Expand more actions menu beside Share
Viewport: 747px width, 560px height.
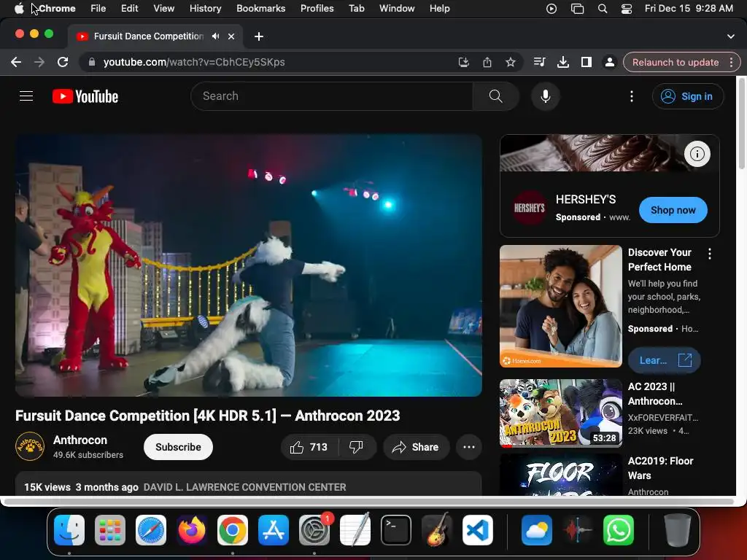[x=469, y=447]
